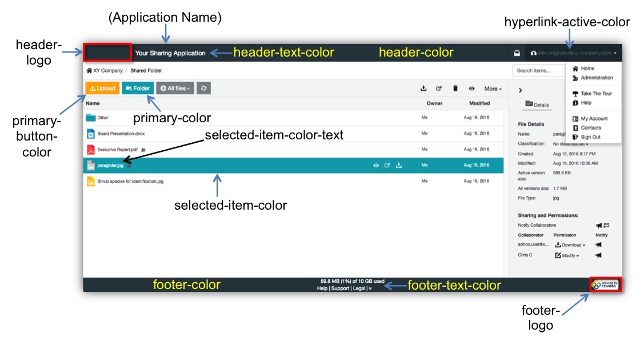Select Administration from the user menu

(596, 78)
